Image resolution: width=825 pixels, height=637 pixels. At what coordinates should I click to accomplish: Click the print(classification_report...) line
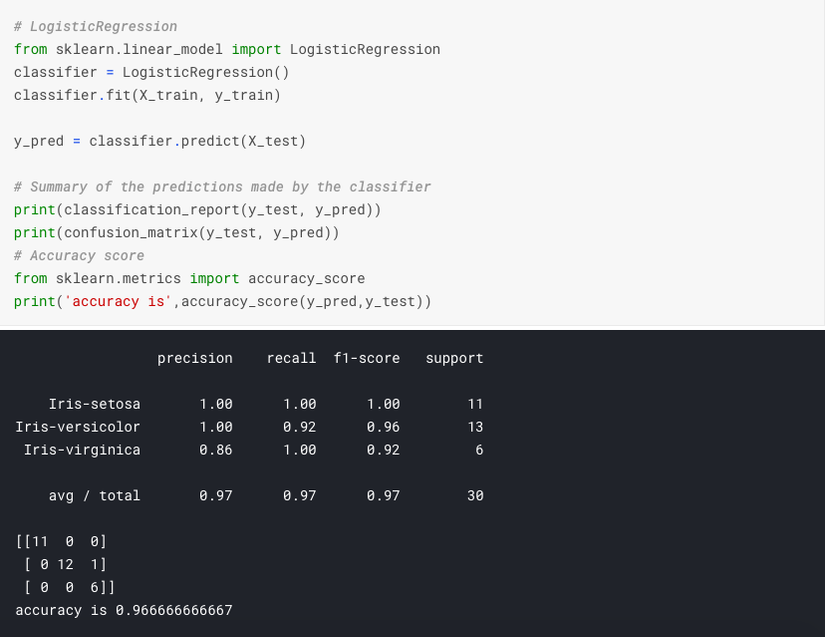197,210
